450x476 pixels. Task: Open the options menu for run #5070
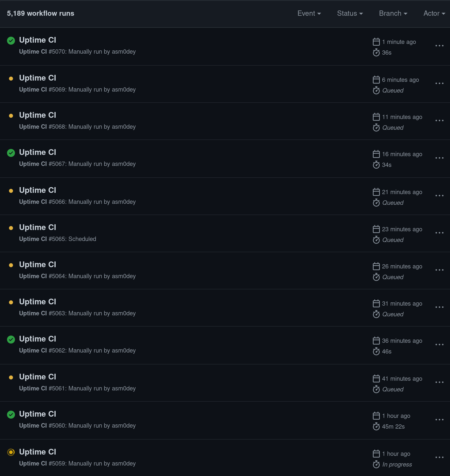[x=439, y=46]
